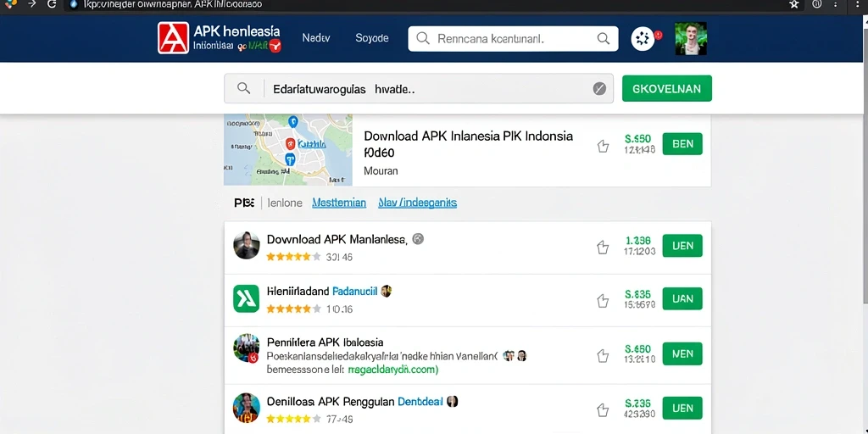
Task: Open the Nadev menu item
Action: pos(316,38)
